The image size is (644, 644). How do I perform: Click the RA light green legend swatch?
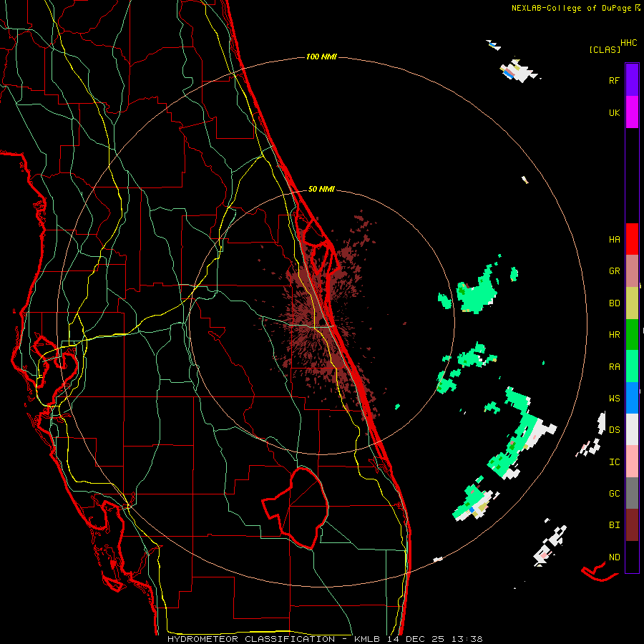click(x=632, y=366)
